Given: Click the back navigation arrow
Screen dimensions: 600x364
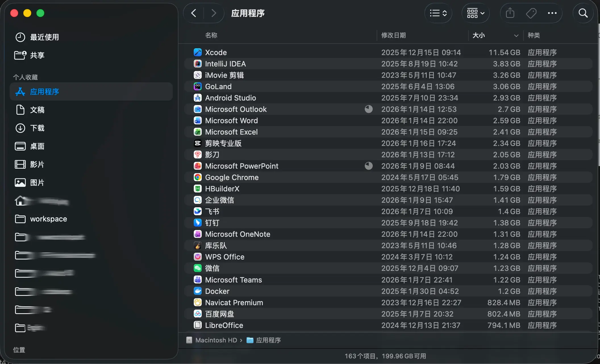Looking at the screenshot, I should coord(193,13).
